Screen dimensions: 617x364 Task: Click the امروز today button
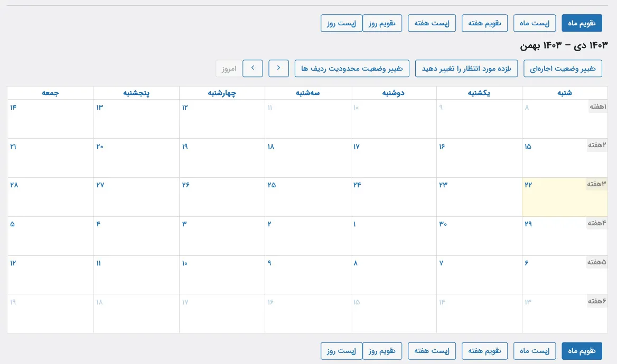point(229,69)
